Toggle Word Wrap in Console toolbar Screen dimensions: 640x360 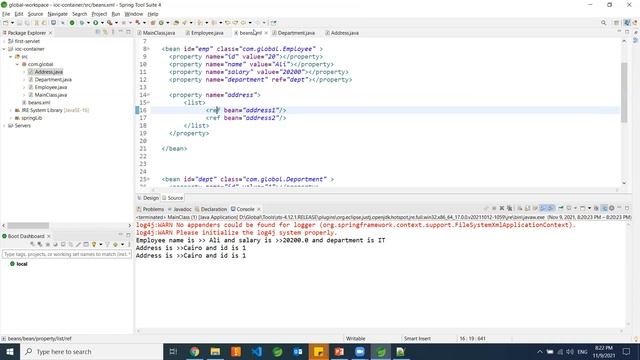[x=534, y=208]
